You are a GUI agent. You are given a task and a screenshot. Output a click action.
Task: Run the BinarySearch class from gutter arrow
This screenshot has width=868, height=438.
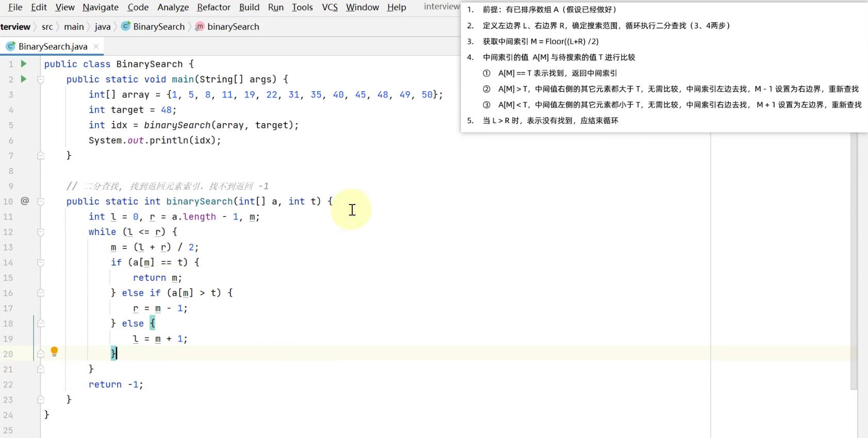(x=23, y=64)
